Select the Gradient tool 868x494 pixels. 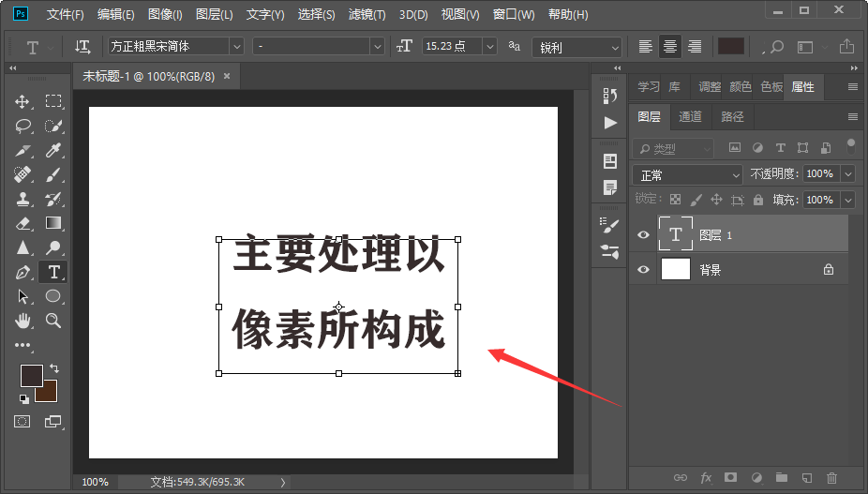click(x=53, y=223)
